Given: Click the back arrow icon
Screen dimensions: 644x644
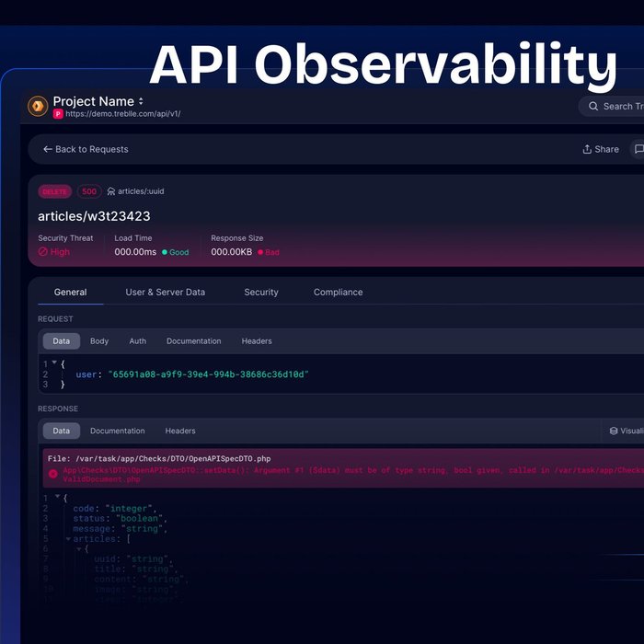Looking at the screenshot, I should (x=48, y=149).
